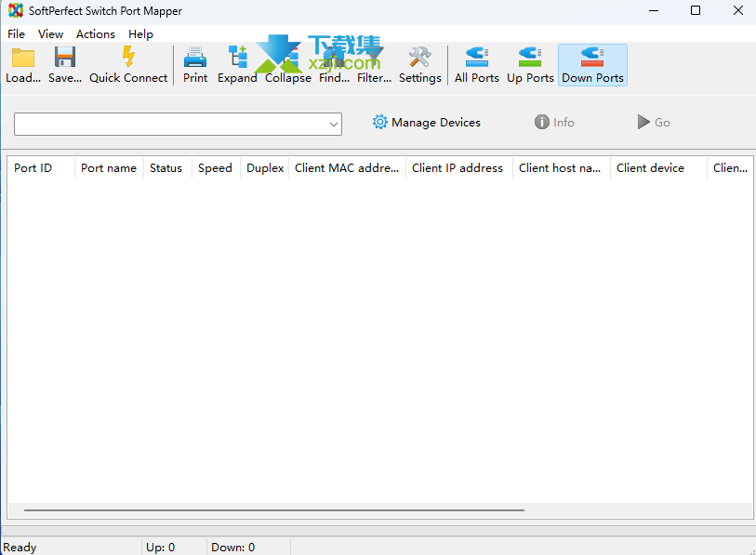This screenshot has width=756, height=555.
Task: Open Settings wrench and hammer icon
Action: click(420, 58)
